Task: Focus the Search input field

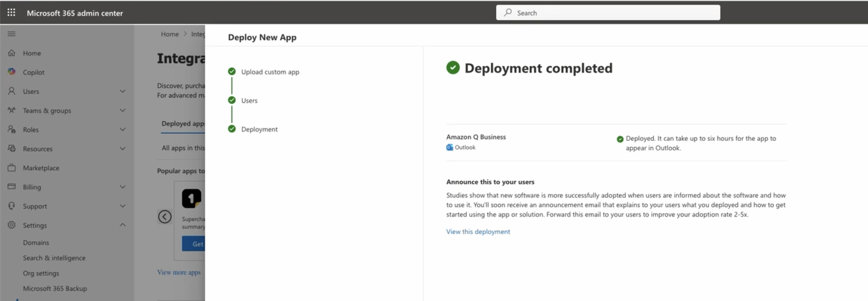Action: click(x=608, y=13)
